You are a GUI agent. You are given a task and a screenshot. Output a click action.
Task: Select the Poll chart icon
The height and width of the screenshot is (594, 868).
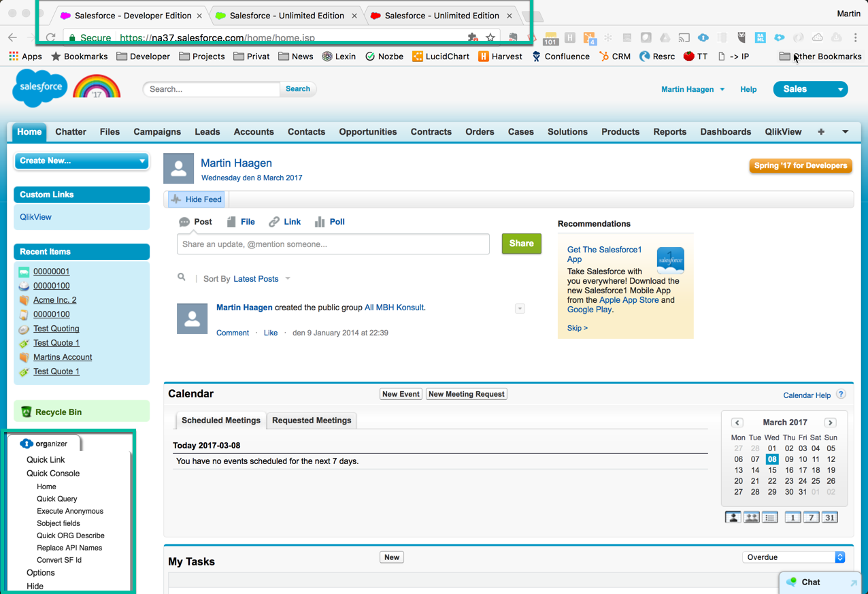point(319,222)
